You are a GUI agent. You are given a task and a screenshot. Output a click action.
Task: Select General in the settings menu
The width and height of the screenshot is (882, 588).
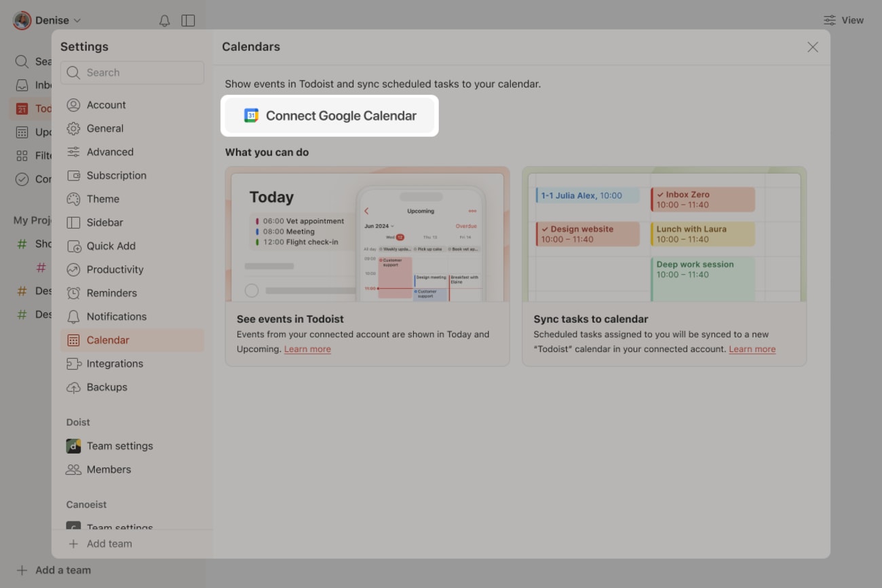coord(107,128)
